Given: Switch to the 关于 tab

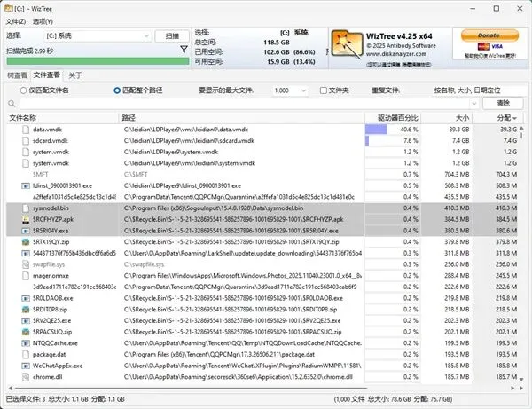Looking at the screenshot, I should (75, 75).
